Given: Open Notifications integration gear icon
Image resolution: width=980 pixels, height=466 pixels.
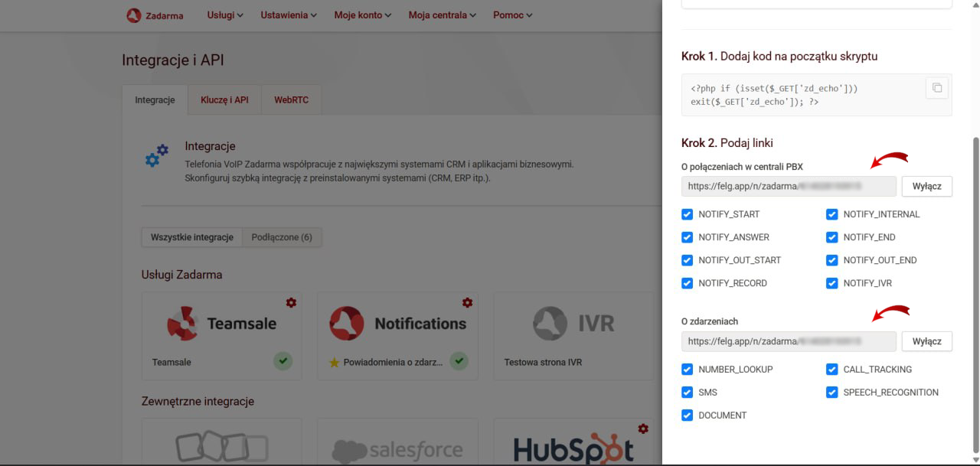Looking at the screenshot, I should click(467, 303).
